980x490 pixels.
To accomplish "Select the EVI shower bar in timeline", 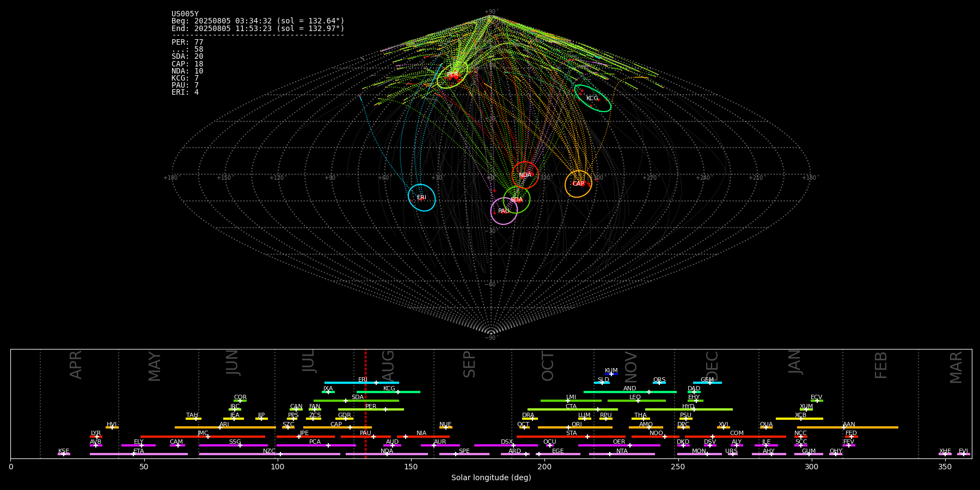I will 964,454.
